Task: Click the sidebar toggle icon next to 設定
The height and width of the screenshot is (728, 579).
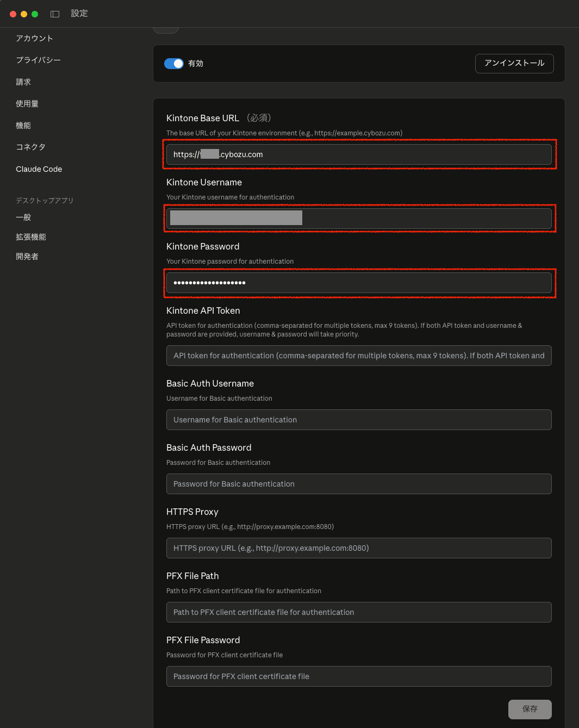Action: point(54,14)
